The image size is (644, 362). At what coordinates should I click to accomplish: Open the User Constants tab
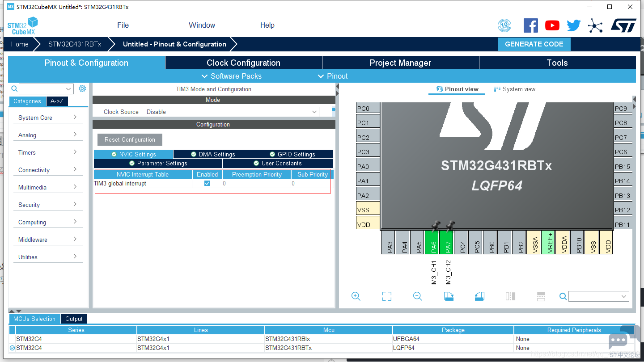pyautogui.click(x=278, y=163)
